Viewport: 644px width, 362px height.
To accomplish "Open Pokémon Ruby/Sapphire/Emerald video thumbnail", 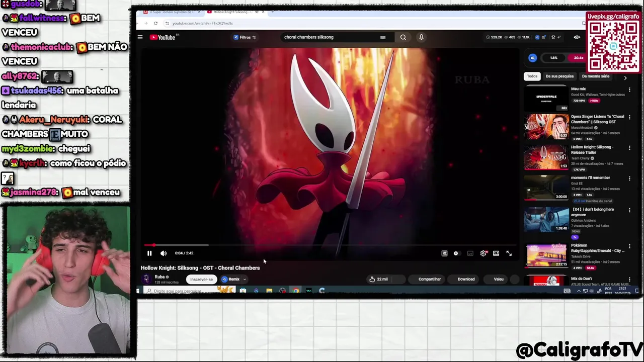I will (546, 255).
